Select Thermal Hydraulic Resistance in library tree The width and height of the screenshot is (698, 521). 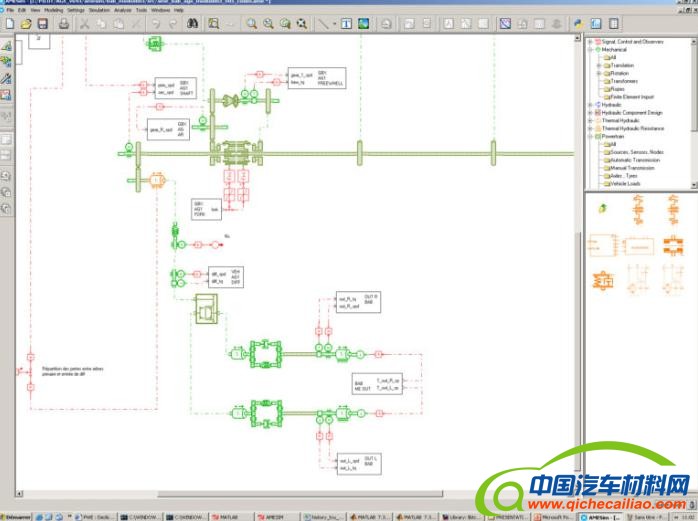point(641,128)
